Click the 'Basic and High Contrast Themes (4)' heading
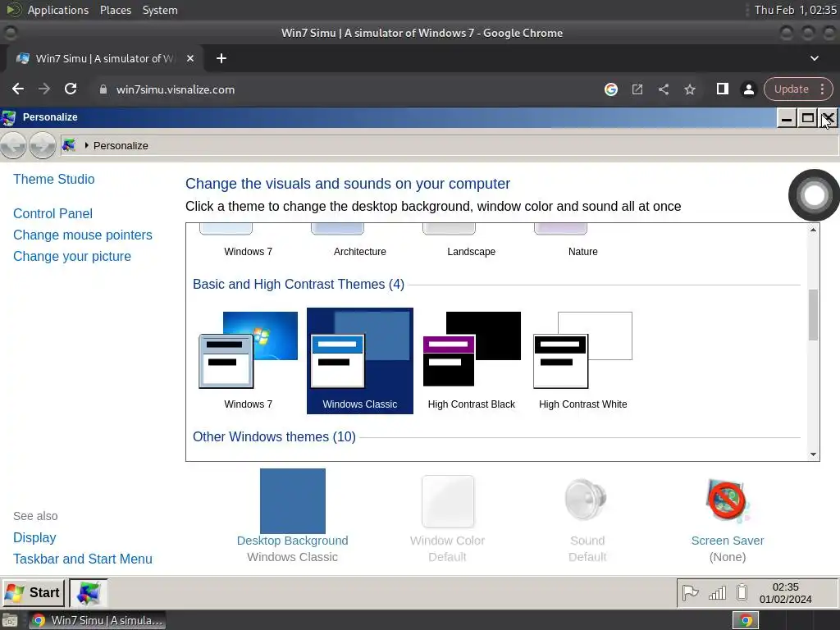Image resolution: width=840 pixels, height=630 pixels. (x=299, y=284)
